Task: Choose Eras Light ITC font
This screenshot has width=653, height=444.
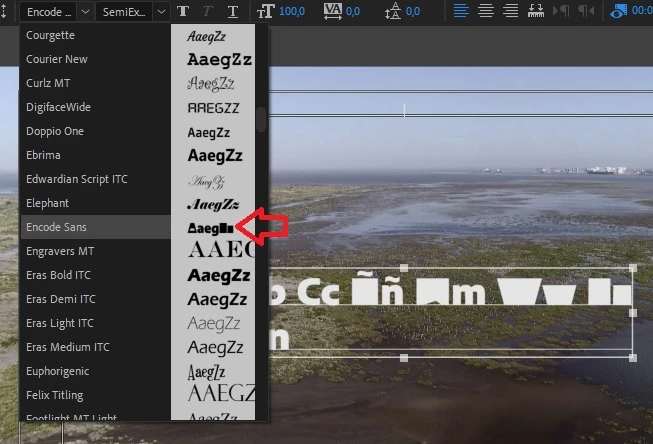Action: tap(95, 323)
